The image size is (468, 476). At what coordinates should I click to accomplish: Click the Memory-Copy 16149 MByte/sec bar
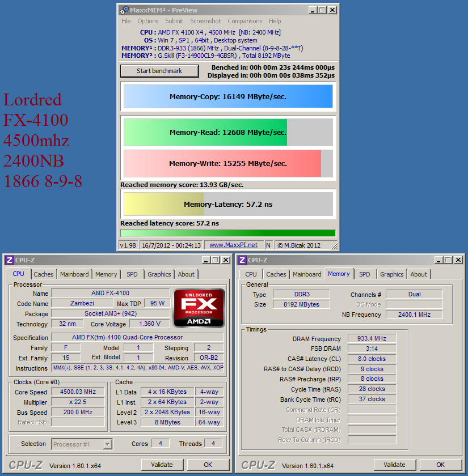[x=228, y=96]
